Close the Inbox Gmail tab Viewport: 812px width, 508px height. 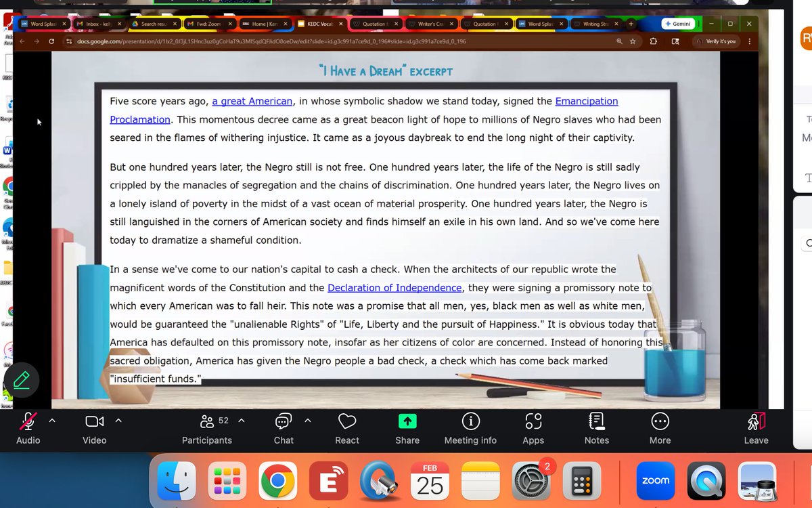[119, 24]
